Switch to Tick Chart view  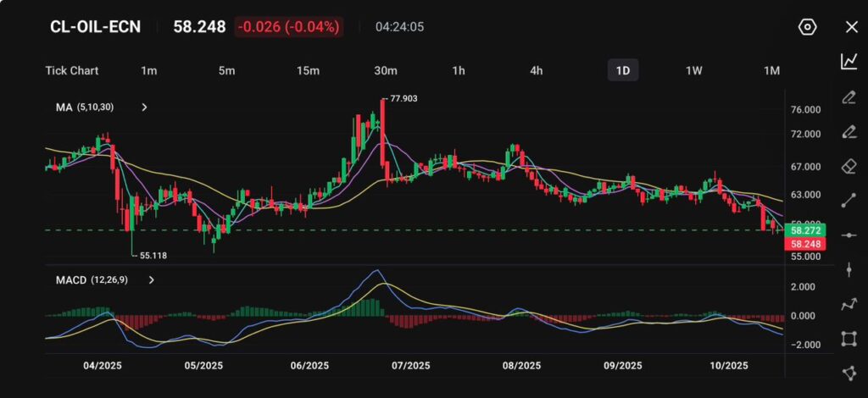72,70
